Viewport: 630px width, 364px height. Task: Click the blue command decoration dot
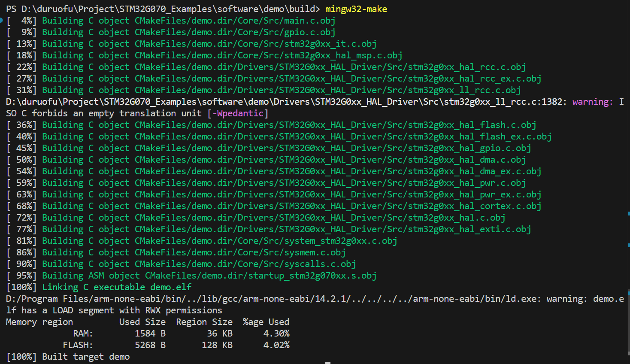pos(1,20)
